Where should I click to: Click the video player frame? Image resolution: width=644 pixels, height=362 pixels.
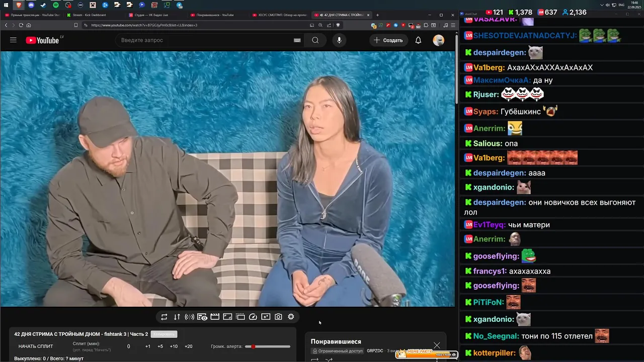[227, 178]
